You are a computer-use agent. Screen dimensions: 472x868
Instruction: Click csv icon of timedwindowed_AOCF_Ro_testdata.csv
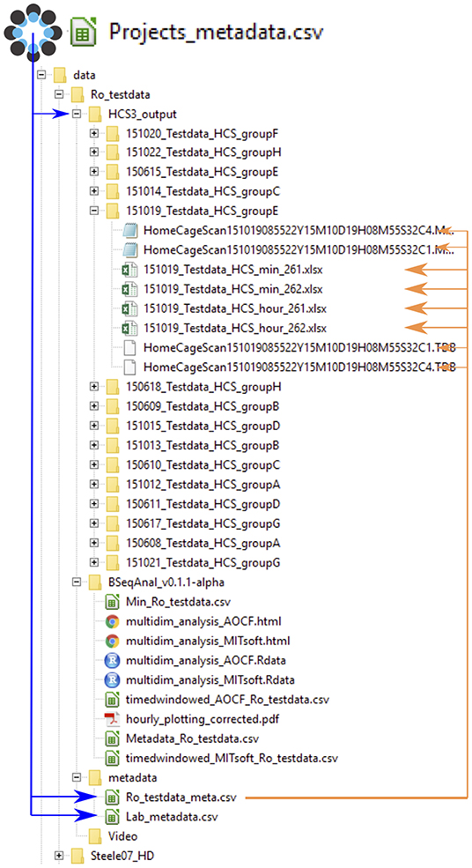pos(112,700)
